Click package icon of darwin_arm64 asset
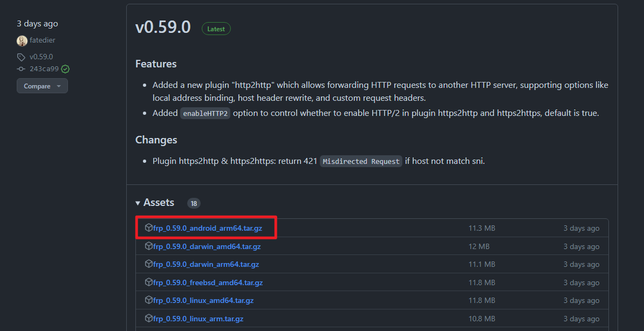 [149, 264]
